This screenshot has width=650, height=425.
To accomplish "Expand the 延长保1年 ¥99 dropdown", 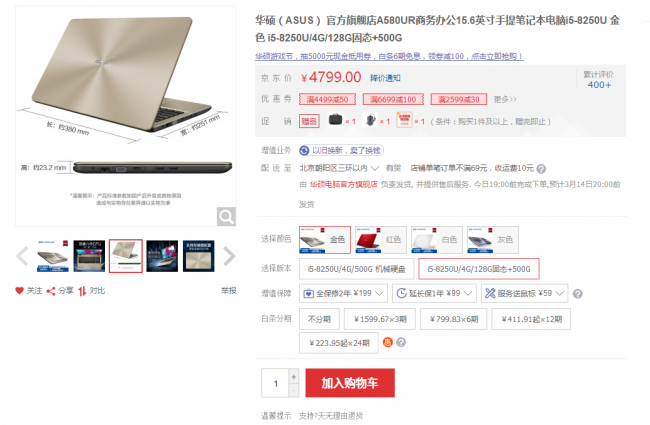I will click(434, 294).
